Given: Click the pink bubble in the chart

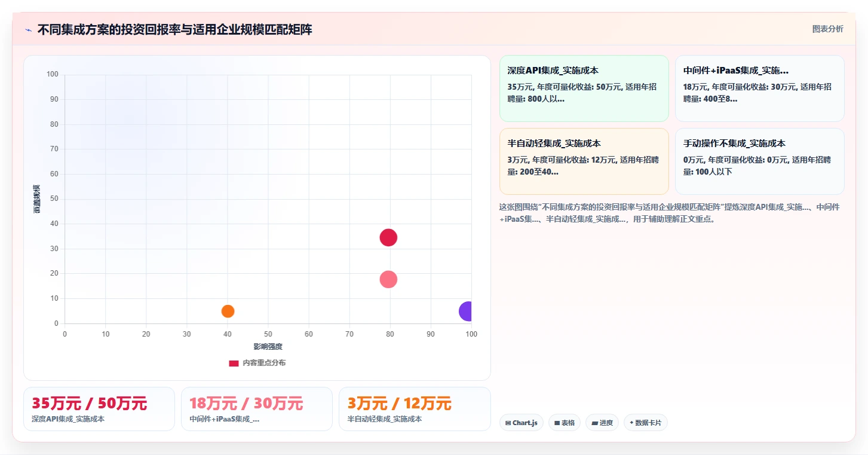Looking at the screenshot, I should point(388,279).
